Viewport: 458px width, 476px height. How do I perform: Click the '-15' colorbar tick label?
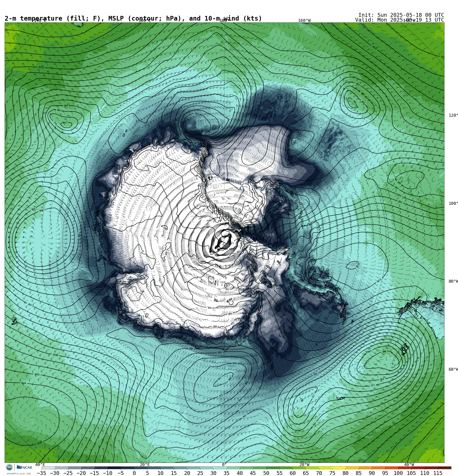94,473
